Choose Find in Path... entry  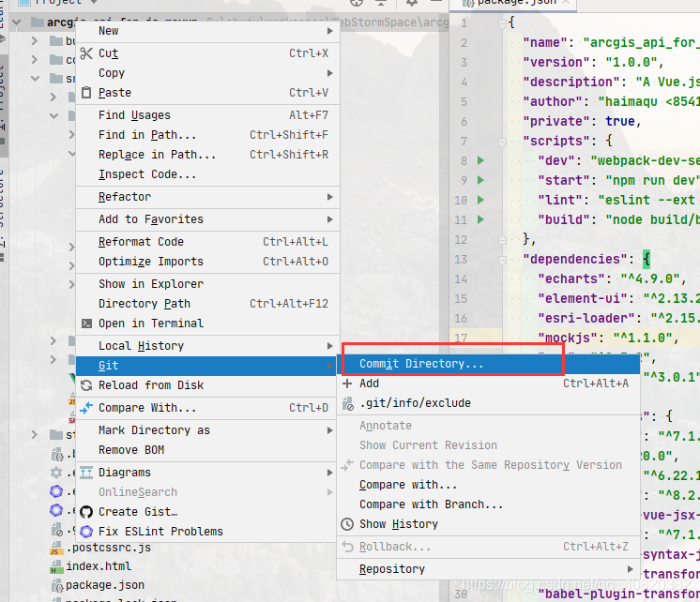click(x=207, y=135)
